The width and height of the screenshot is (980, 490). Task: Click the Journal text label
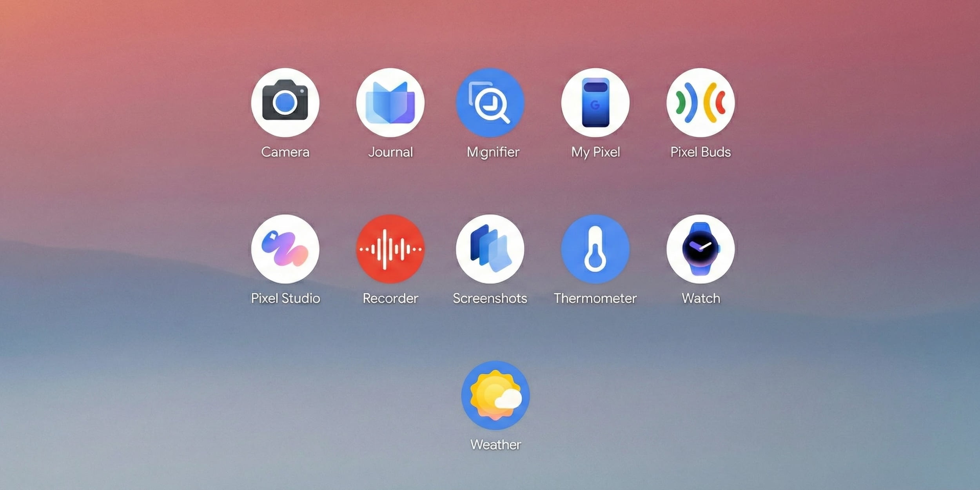coord(390,152)
